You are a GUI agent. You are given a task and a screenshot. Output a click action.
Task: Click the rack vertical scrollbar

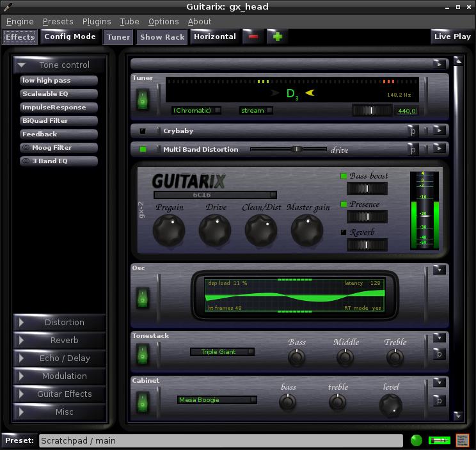pos(458,237)
